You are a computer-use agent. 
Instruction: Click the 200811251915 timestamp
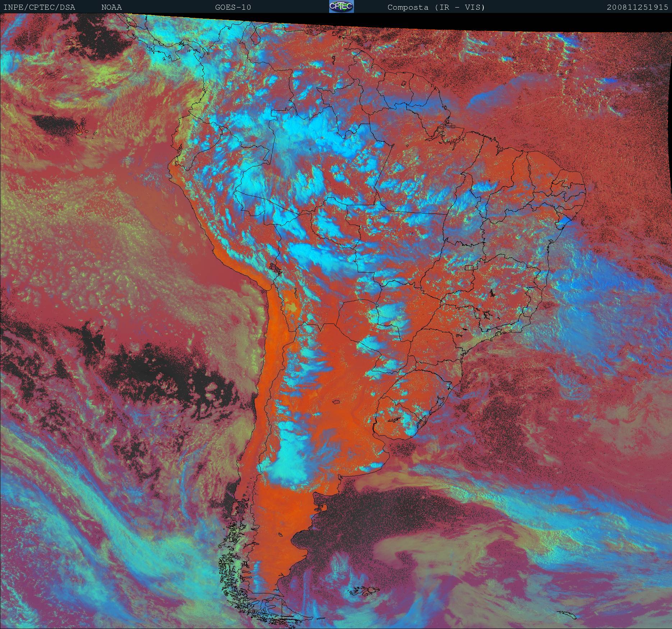pos(637,7)
